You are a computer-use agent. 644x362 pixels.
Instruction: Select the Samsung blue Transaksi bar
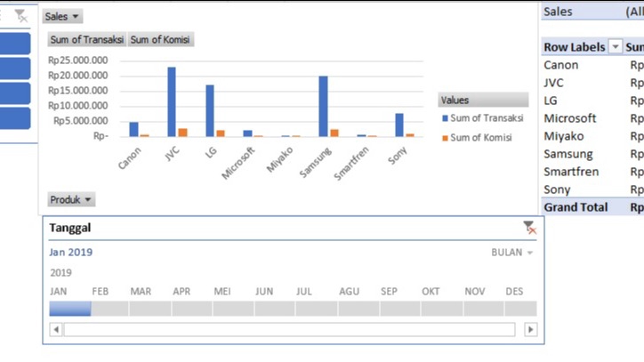click(323, 107)
